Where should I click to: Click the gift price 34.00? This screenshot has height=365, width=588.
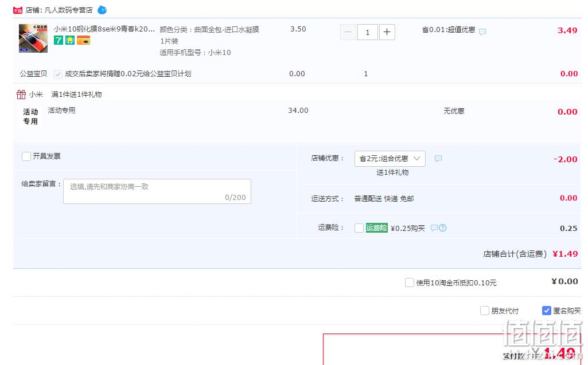298,111
